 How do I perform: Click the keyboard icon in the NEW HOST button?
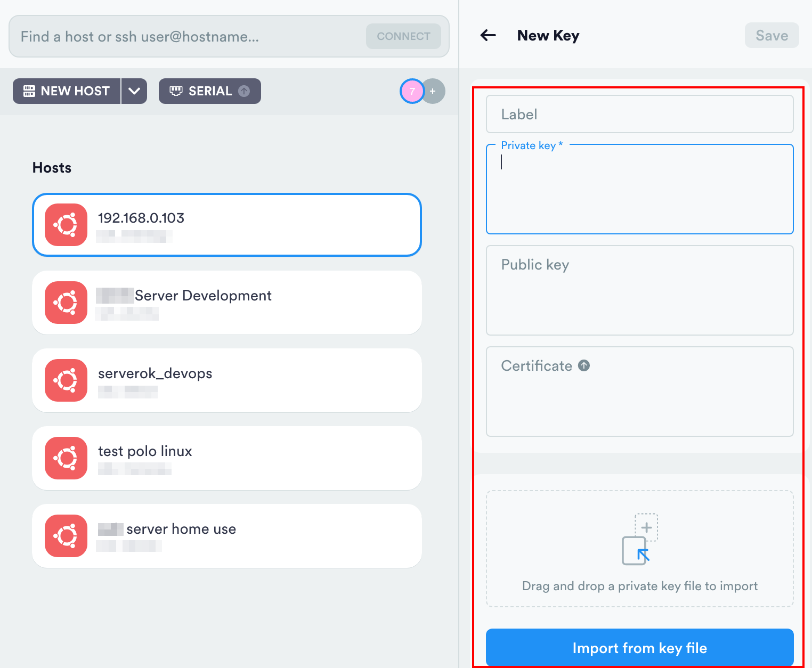tap(31, 91)
